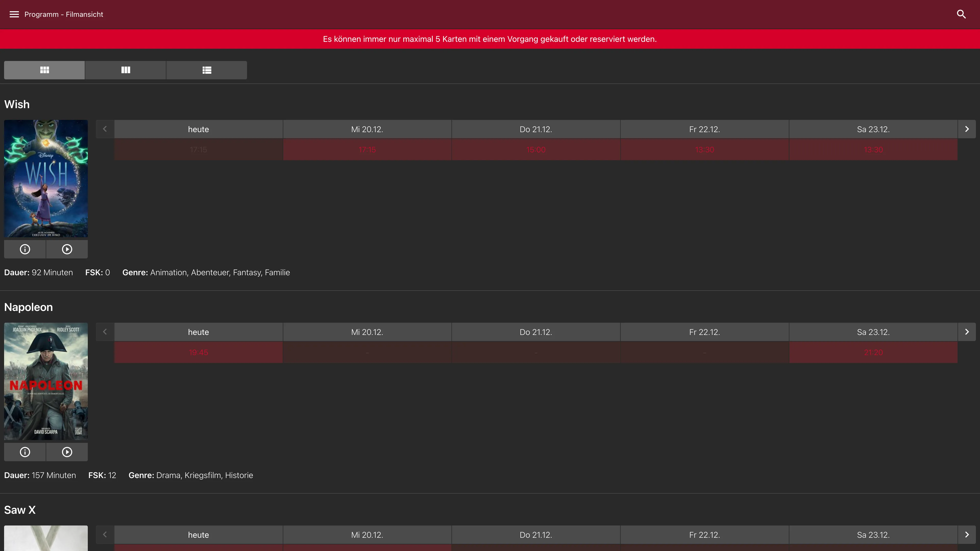Show info for Wish

[x=25, y=249]
